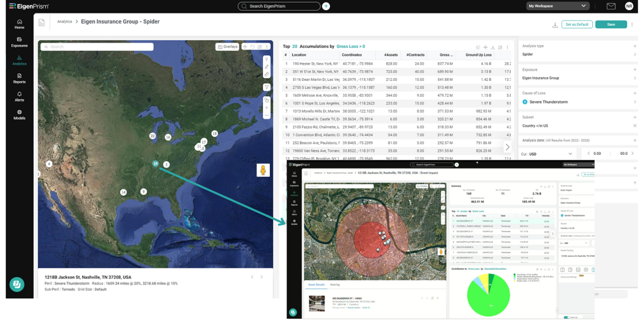This screenshot has width=644, height=336.
Task: Open Alerts in the left sidebar
Action: (19, 96)
